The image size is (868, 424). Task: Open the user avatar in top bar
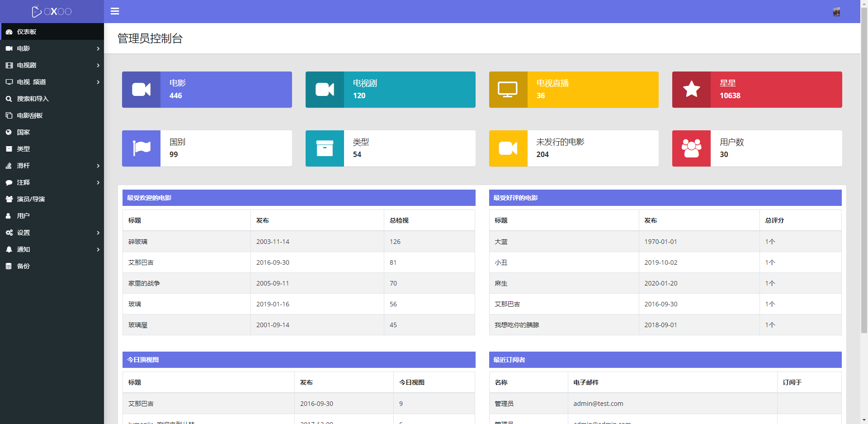(x=836, y=12)
